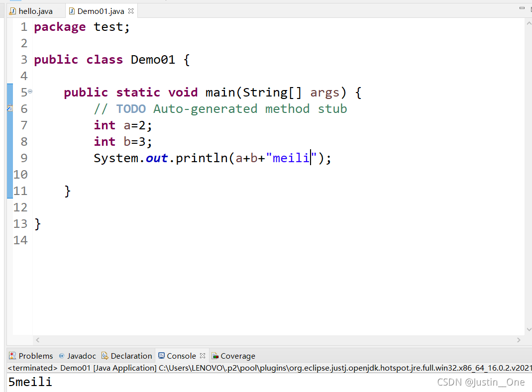Click "a=2;" on line 7
The width and height of the screenshot is (532, 392).
pos(138,125)
